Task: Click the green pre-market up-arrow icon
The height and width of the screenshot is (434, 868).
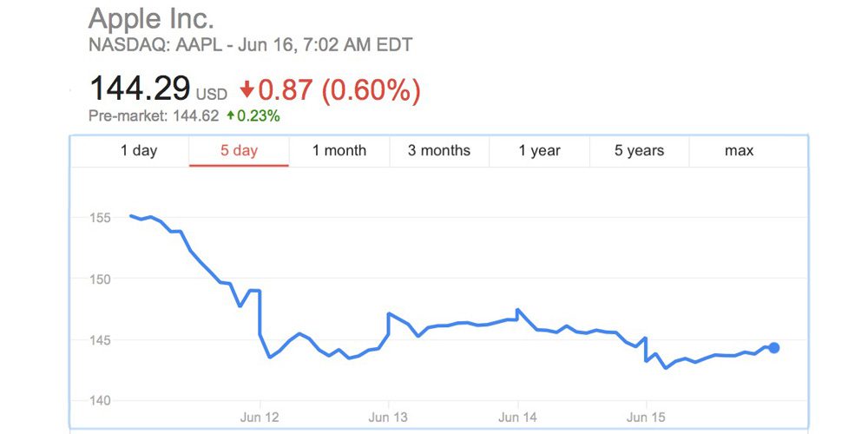Action: tap(231, 115)
